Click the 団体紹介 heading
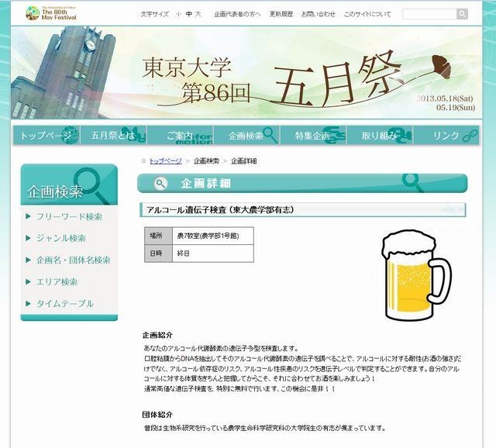Viewport: 496px width, 448px height. [x=157, y=415]
